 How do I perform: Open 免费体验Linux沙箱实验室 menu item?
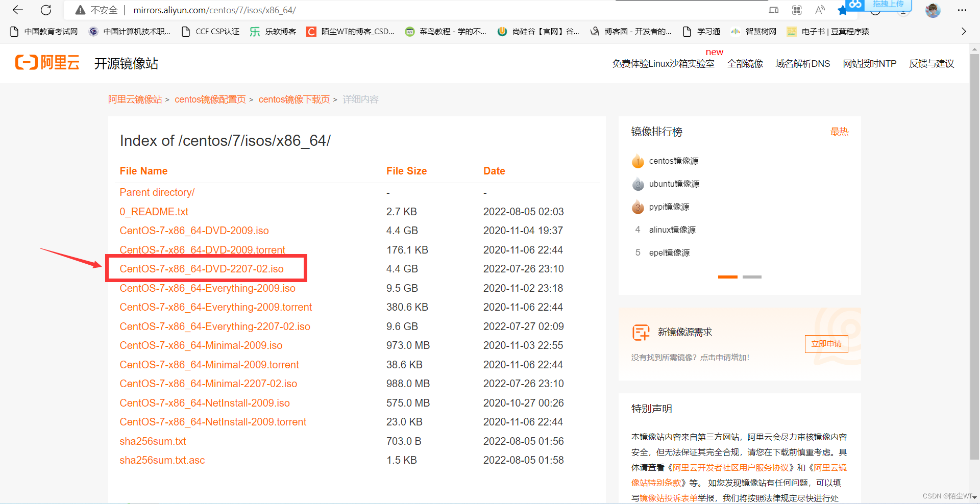point(663,64)
